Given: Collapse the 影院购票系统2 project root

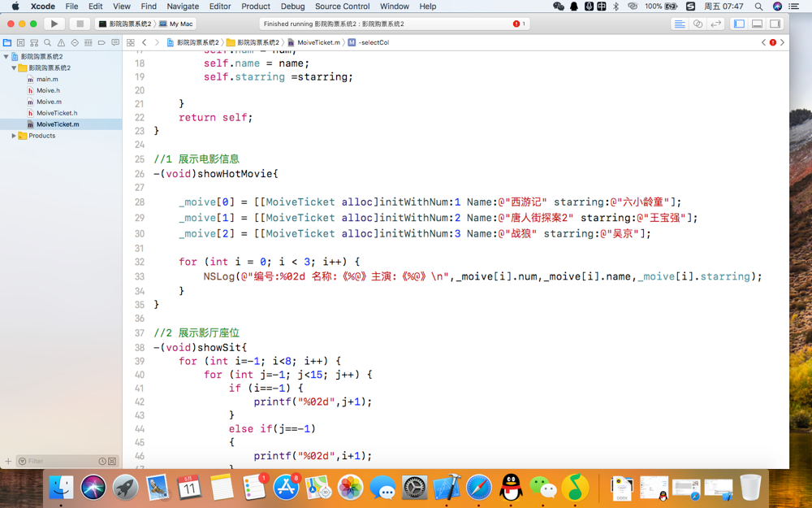Looking at the screenshot, I should pyautogui.click(x=6, y=57).
